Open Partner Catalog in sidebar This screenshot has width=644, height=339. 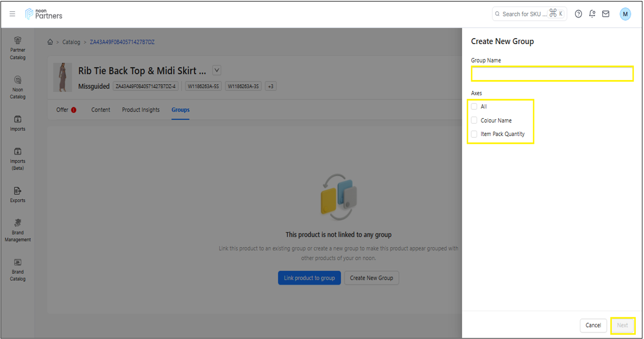coord(18,47)
